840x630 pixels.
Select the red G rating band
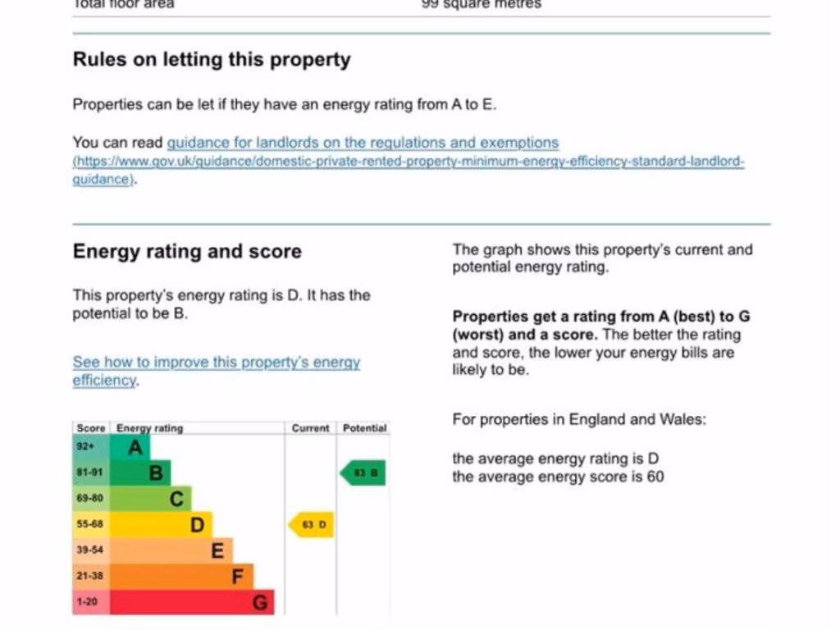tap(193, 602)
